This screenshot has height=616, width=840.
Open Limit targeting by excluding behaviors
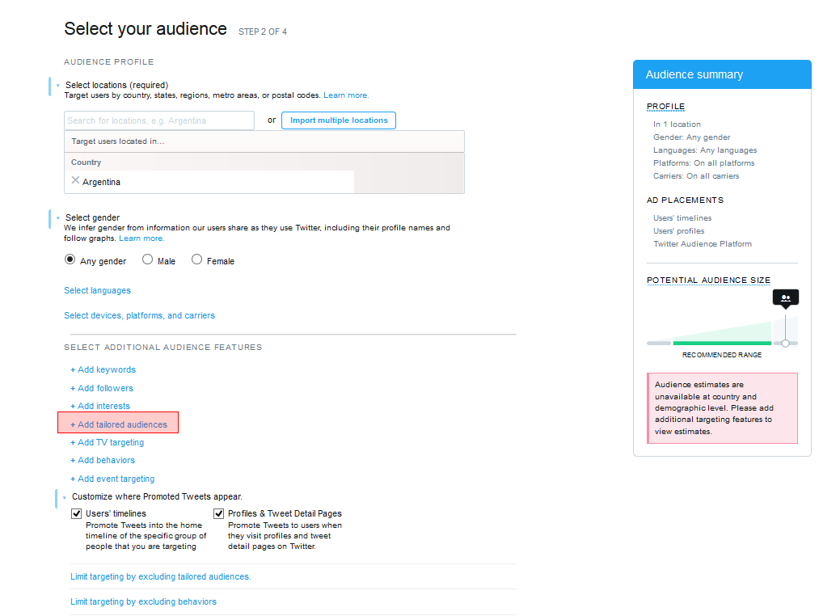[x=143, y=601]
